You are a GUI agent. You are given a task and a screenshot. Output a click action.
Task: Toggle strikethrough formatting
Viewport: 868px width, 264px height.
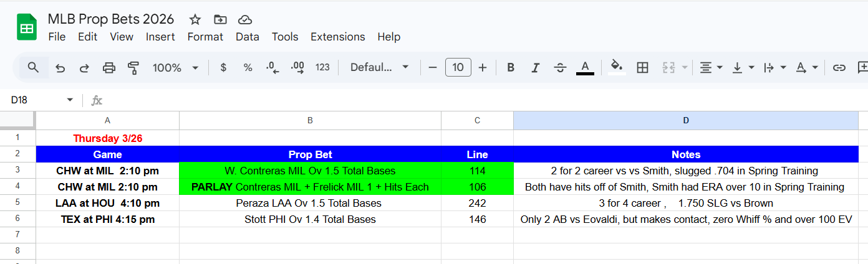[x=560, y=68]
